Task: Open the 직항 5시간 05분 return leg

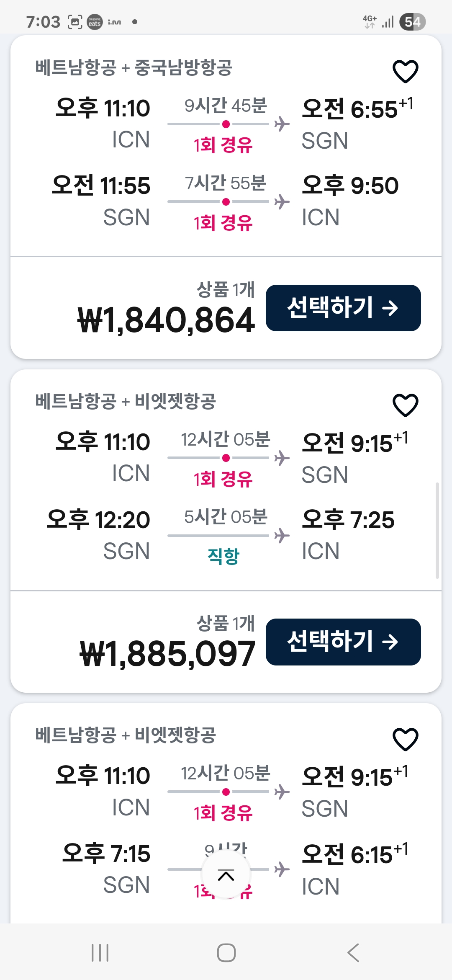Action: point(226,536)
